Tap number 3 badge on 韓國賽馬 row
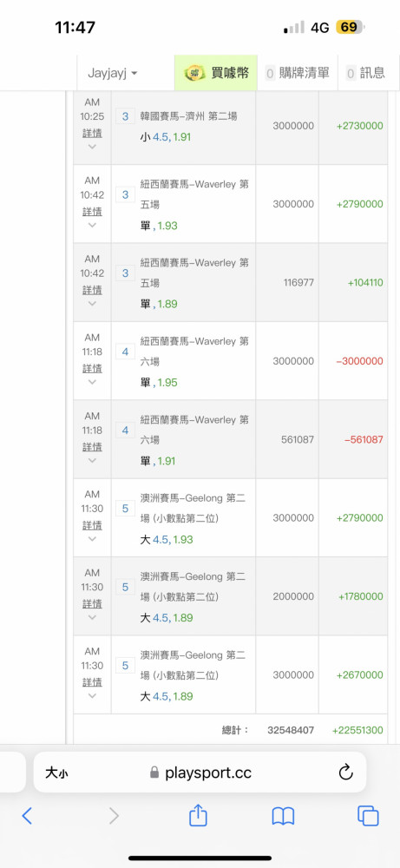400x868 pixels. click(x=125, y=116)
